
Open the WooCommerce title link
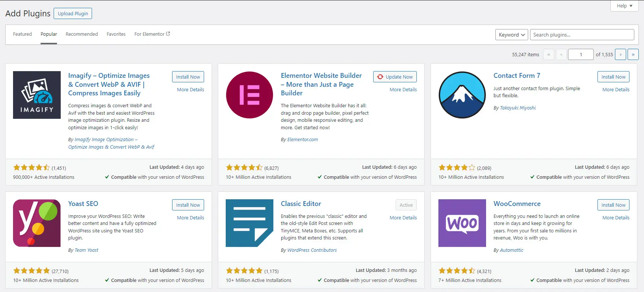pyautogui.click(x=517, y=204)
